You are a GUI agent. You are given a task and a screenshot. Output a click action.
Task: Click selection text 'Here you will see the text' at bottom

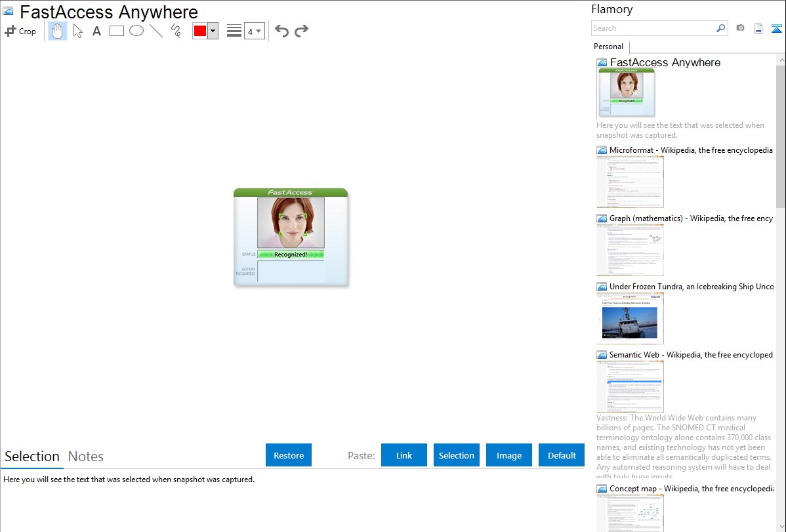tap(129, 480)
